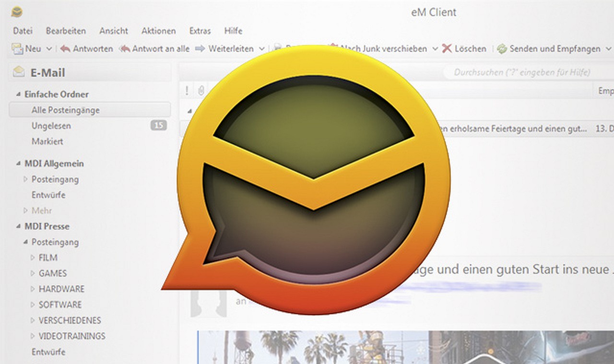Viewport: 614px width, 364px height.
Task: Open the Neu dropdown arrow
Action: [49, 49]
